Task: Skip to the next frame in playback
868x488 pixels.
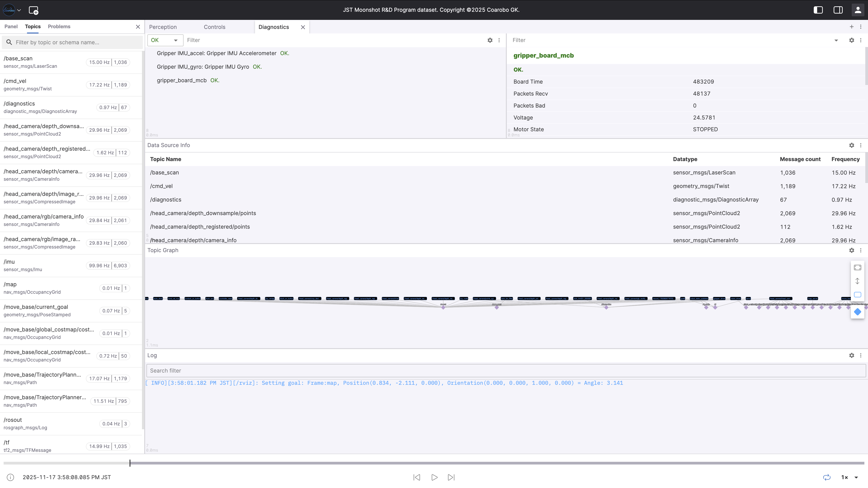Action: [x=451, y=477]
